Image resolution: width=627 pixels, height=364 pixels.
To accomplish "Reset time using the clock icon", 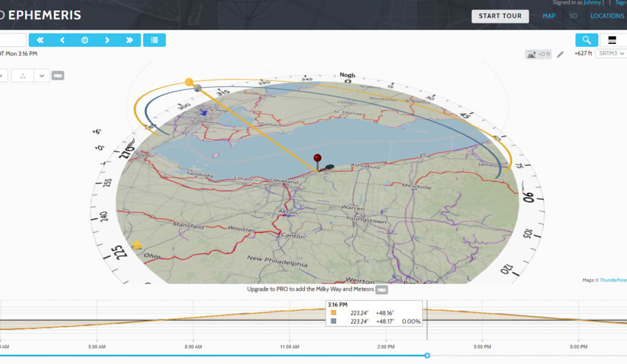I will (84, 40).
